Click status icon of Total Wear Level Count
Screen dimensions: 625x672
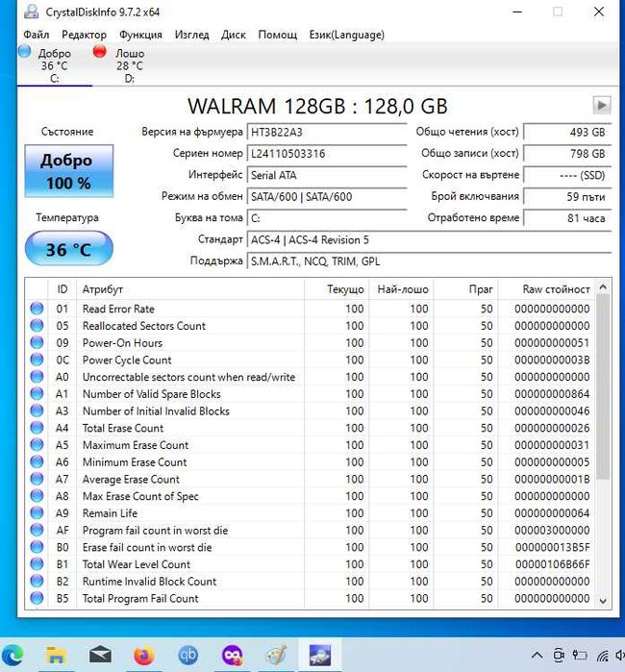click(37, 564)
